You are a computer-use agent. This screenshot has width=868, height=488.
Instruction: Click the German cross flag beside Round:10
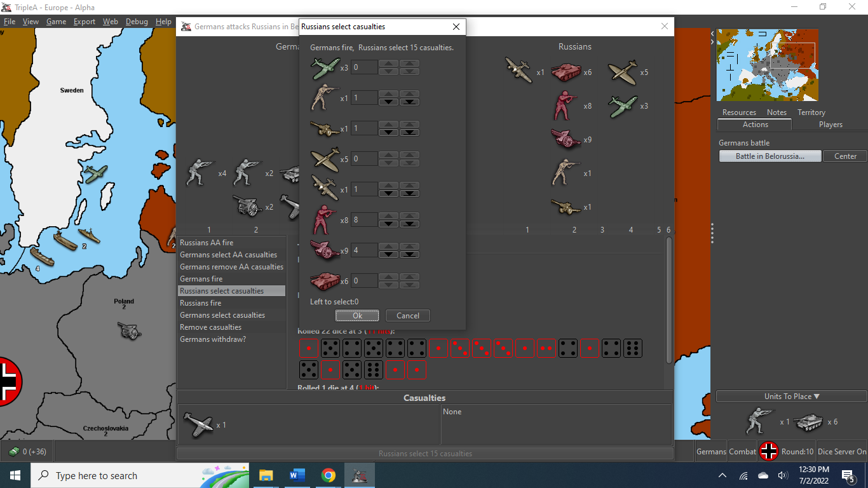[769, 451]
